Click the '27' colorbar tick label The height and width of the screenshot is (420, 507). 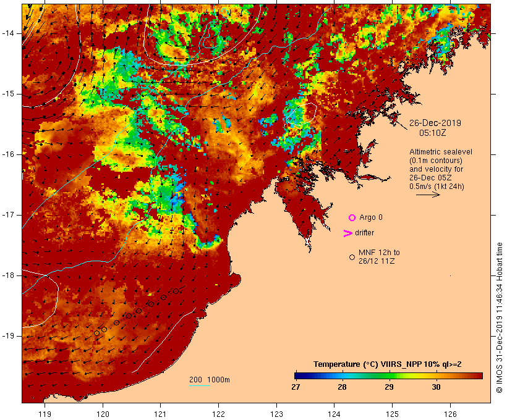(296, 387)
